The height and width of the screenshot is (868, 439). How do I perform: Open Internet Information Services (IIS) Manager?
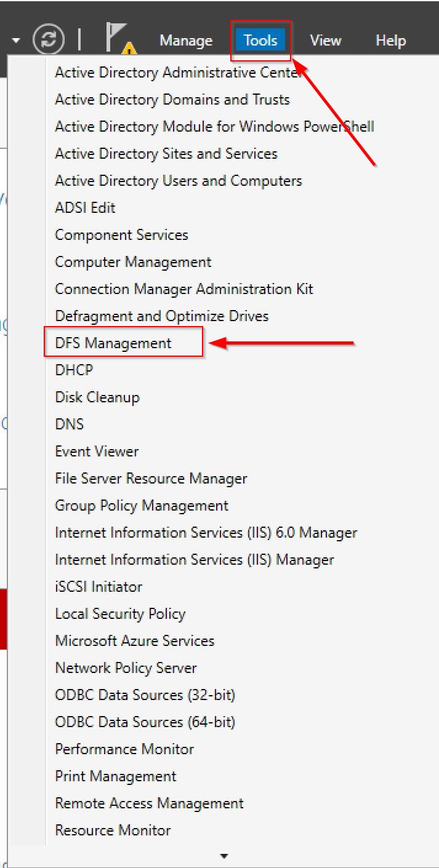coord(194,559)
